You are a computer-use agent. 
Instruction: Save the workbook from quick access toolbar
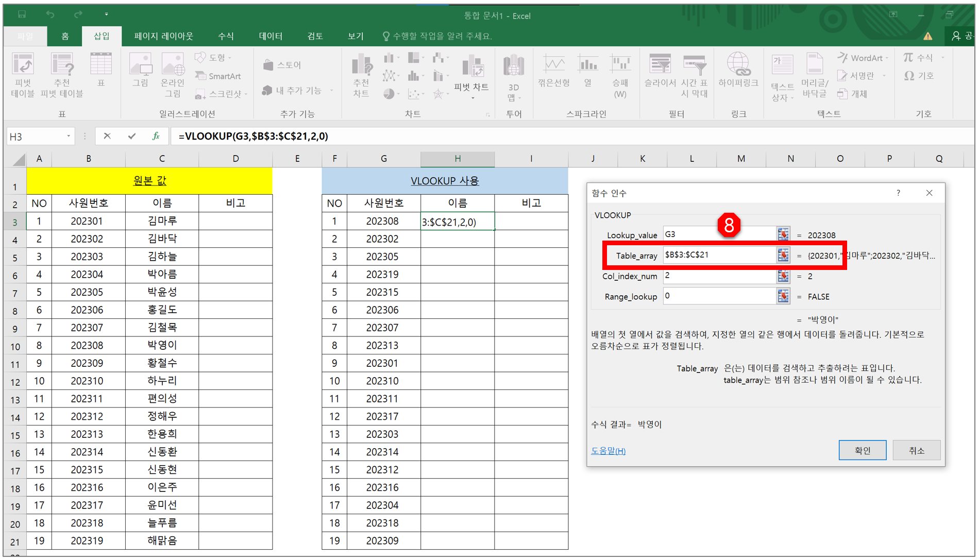pos(22,14)
